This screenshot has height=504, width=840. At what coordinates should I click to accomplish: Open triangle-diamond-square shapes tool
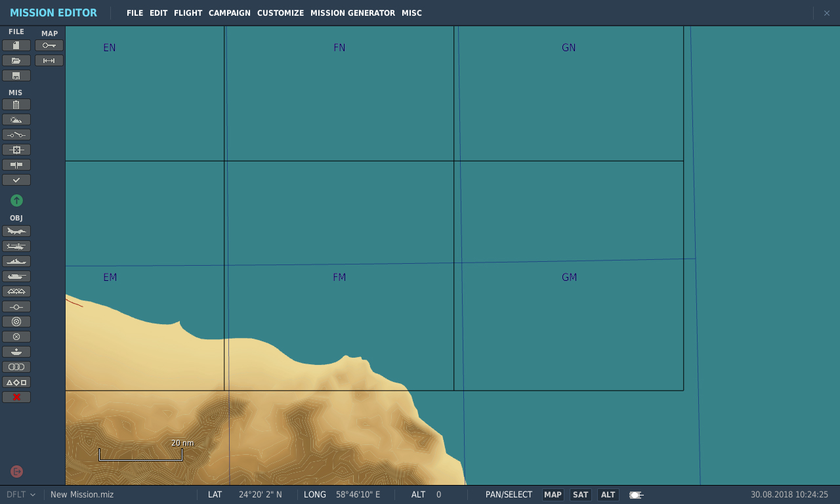16,382
